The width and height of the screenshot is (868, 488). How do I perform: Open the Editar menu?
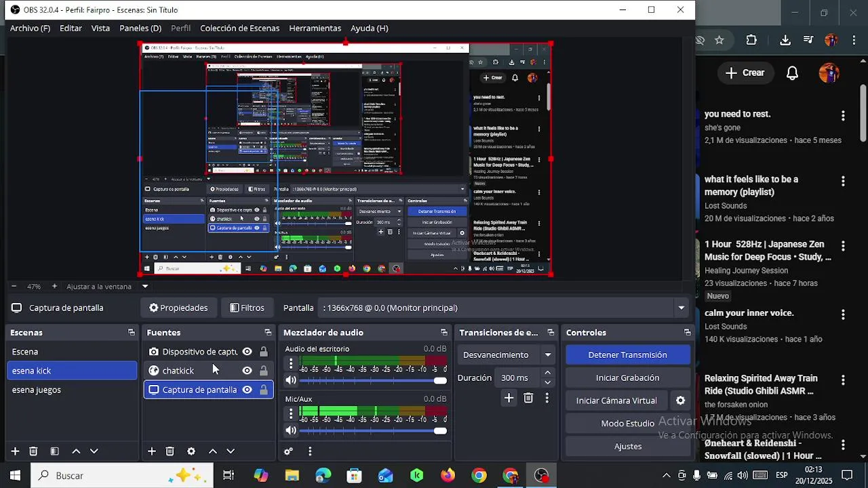71,28
